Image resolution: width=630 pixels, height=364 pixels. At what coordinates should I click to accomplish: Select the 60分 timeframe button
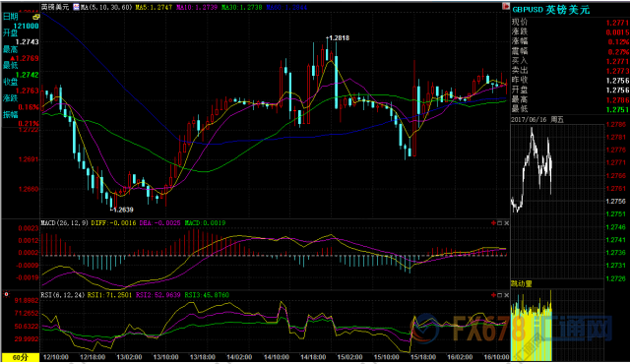(x=21, y=357)
